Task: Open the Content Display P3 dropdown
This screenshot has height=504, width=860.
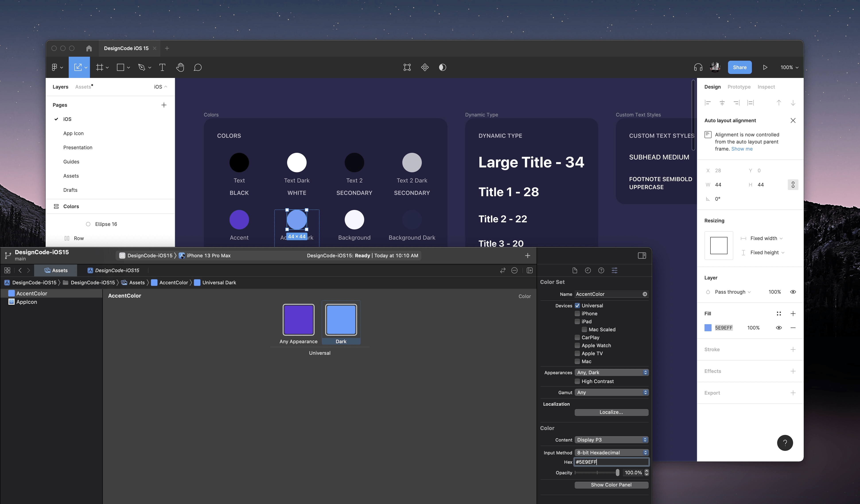Action: tap(611, 440)
